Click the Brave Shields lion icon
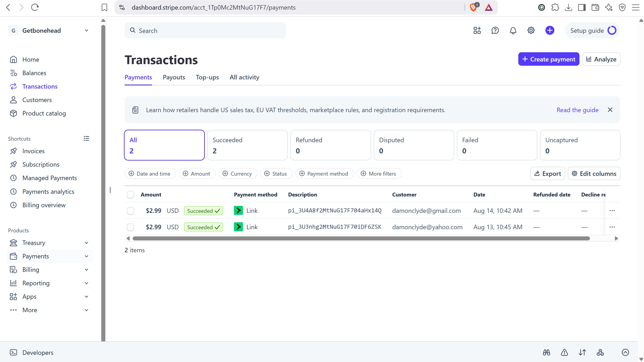 point(473,7)
